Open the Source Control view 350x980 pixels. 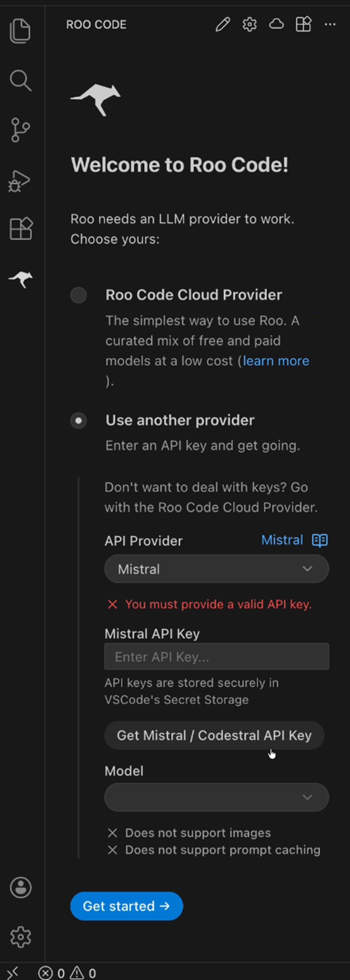pyautogui.click(x=20, y=130)
